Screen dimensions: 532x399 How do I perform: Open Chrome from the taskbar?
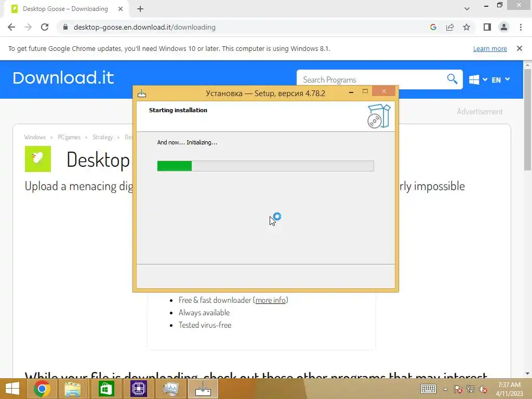[x=42, y=389]
